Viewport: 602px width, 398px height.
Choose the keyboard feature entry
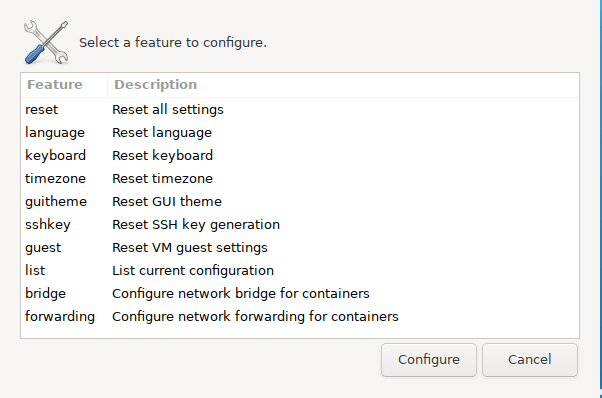[x=300, y=155]
